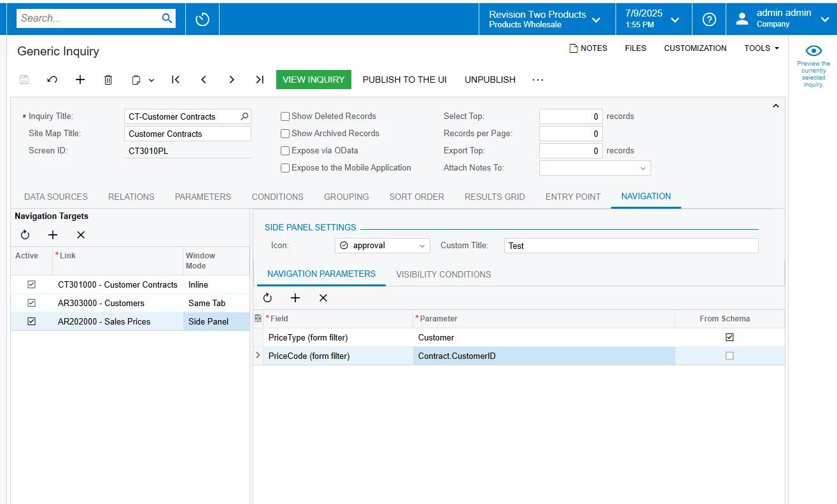Image resolution: width=837 pixels, height=504 pixels.
Task: Uncheck Active for AR202000 Sales Prices
Action: tap(31, 321)
